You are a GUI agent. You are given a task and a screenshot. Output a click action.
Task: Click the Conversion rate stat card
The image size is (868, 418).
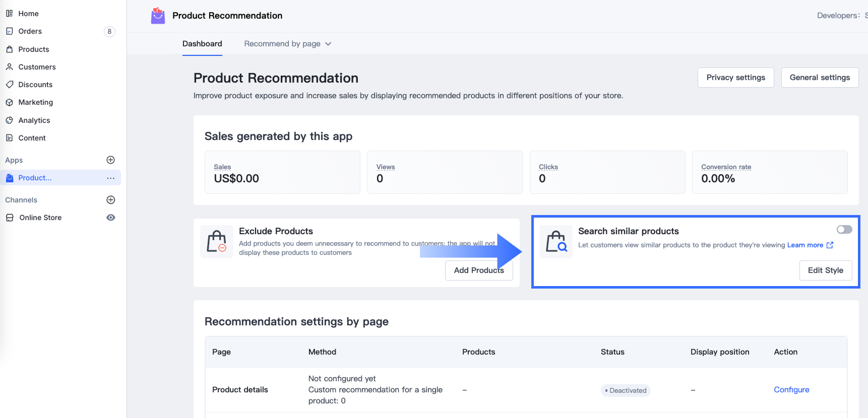click(x=769, y=172)
